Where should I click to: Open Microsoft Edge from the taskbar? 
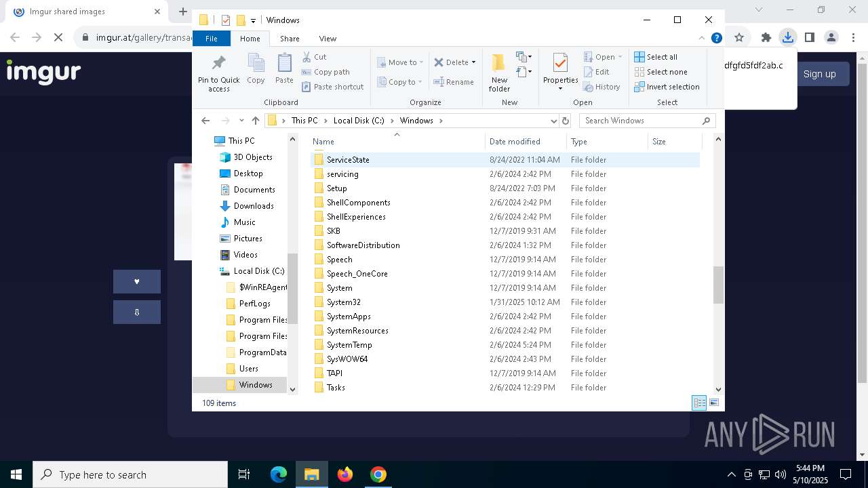pyautogui.click(x=279, y=474)
